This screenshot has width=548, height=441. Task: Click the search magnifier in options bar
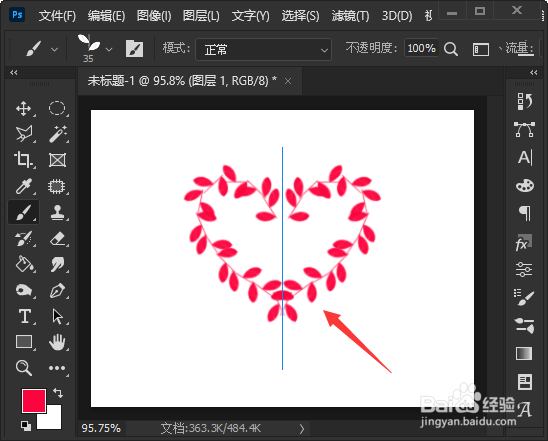click(x=451, y=49)
